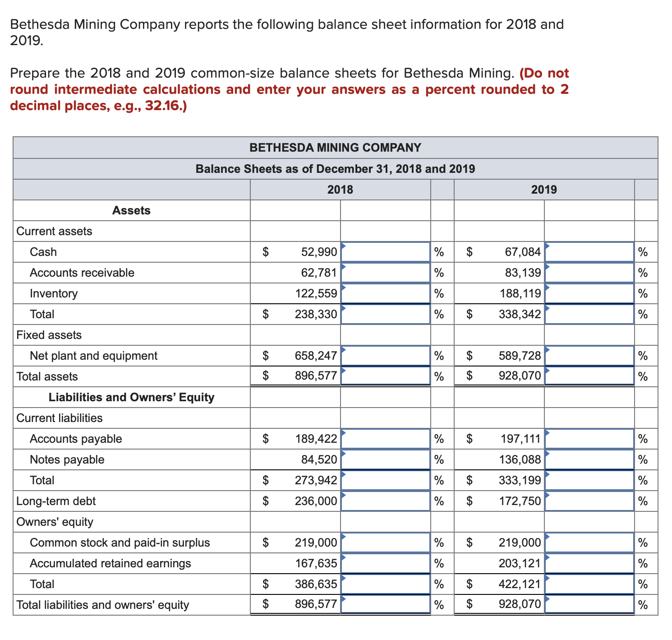This screenshot has width=672, height=640.
Task: Click the 2019 Total assets percent input
Action: click(589, 376)
